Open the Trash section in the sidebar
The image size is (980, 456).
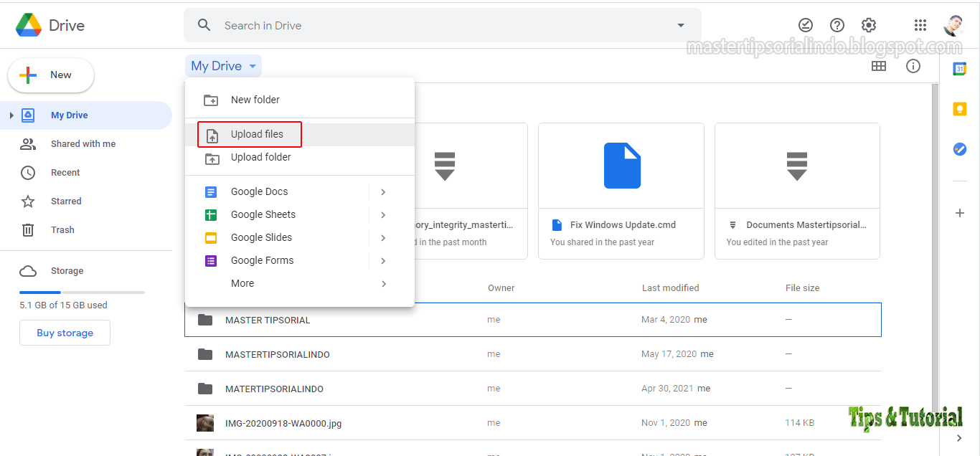coord(62,229)
